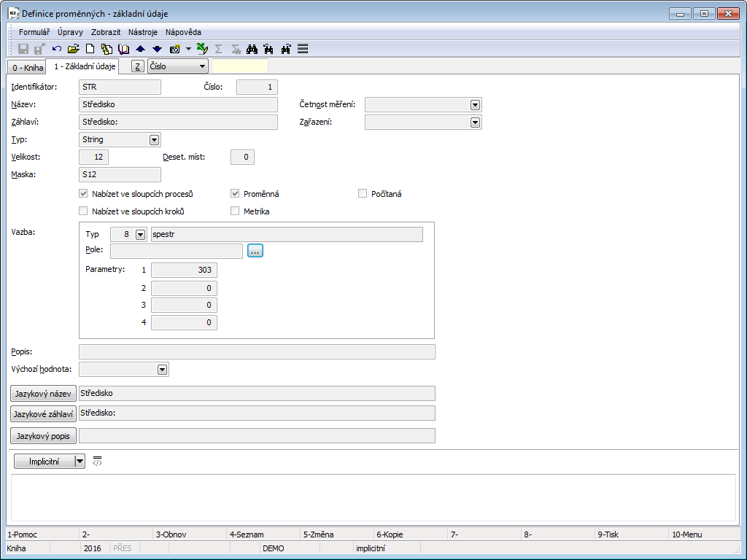Go to next record with down arrow
The height and width of the screenshot is (560, 747).
[157, 49]
